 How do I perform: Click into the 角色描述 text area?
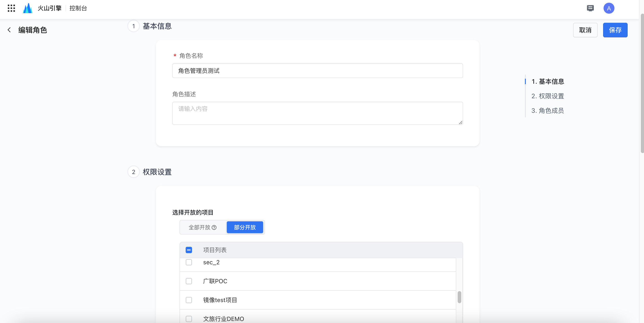317,113
